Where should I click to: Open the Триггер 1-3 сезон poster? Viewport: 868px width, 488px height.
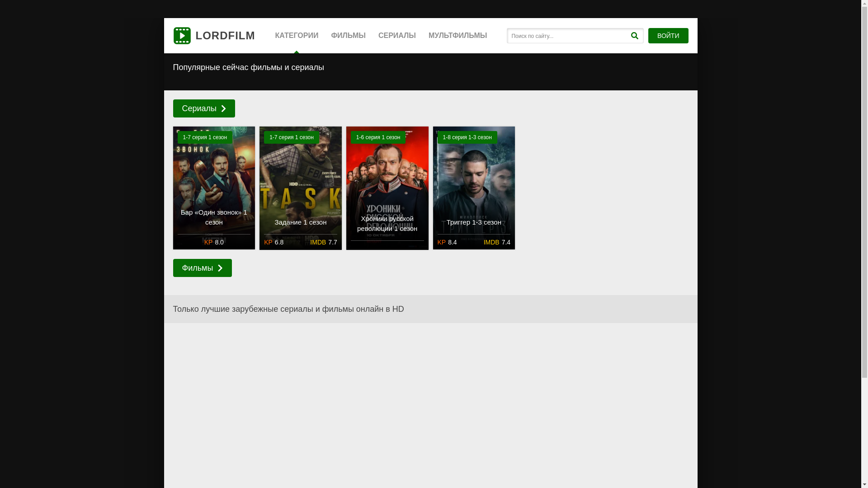point(474,181)
